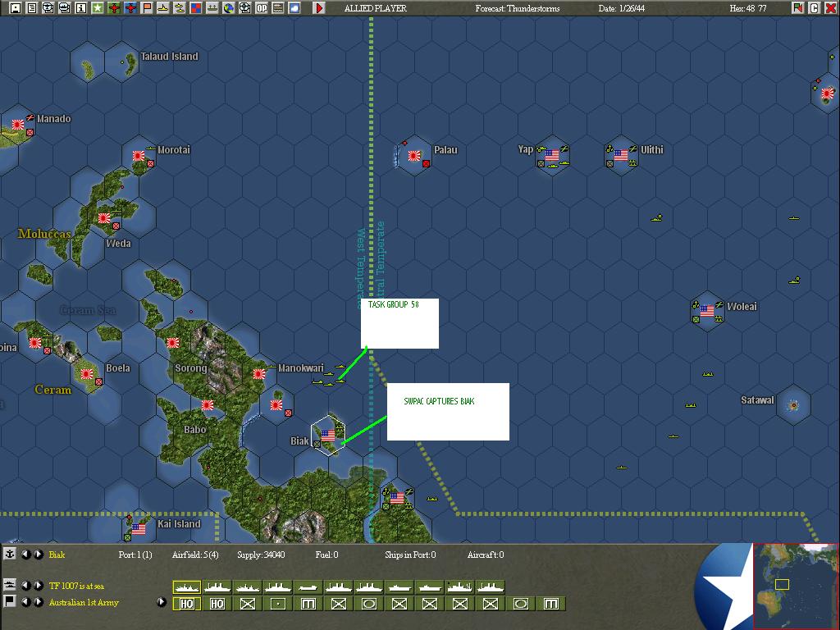Click the red and blue checkered toolbar icon
This screenshot has height=630, width=840.
(x=196, y=8)
